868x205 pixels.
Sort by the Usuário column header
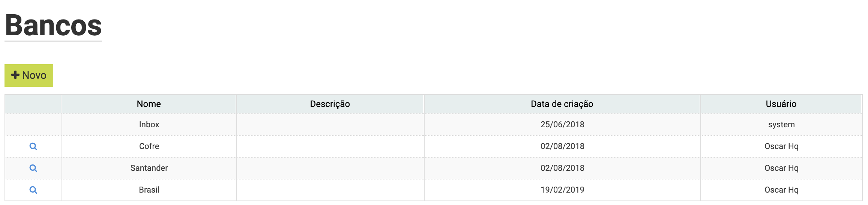781,104
